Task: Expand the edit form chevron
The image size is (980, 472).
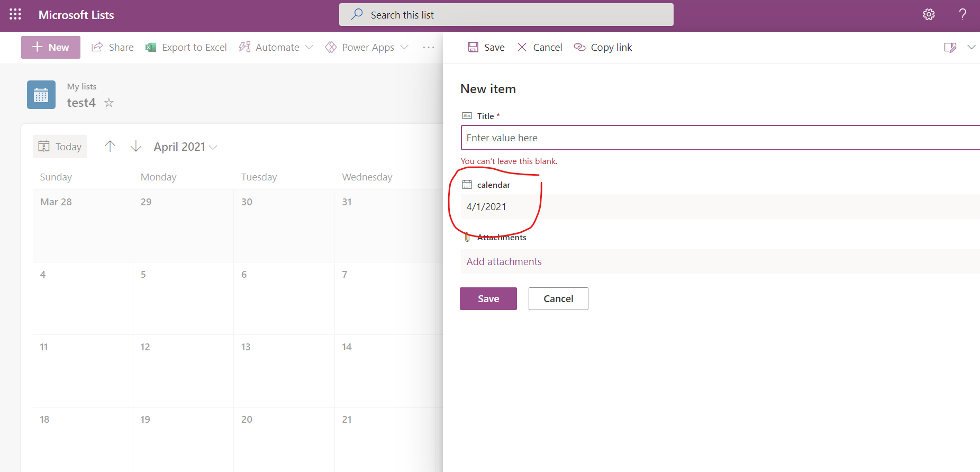Action: 972,47
